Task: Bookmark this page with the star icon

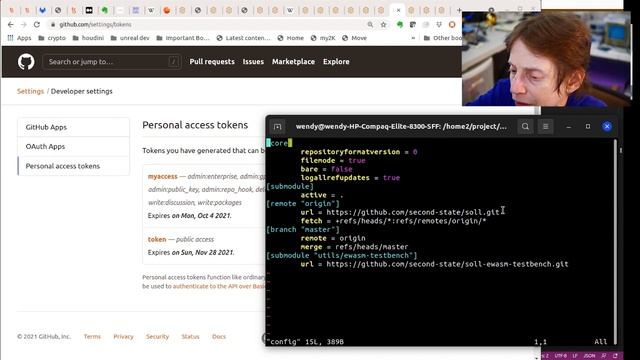Action: coord(383,24)
